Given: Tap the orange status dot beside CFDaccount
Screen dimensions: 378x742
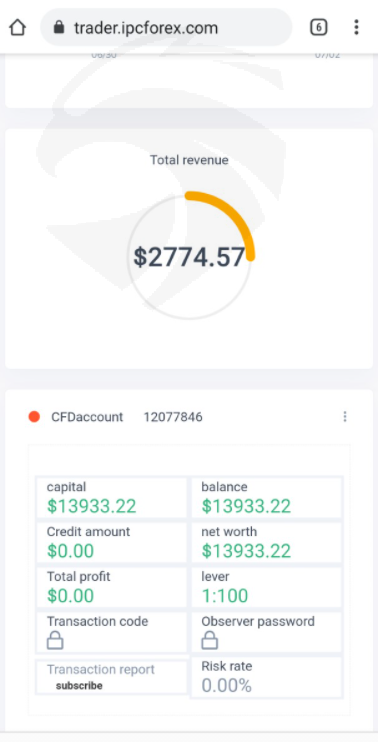Looking at the screenshot, I should [34, 416].
